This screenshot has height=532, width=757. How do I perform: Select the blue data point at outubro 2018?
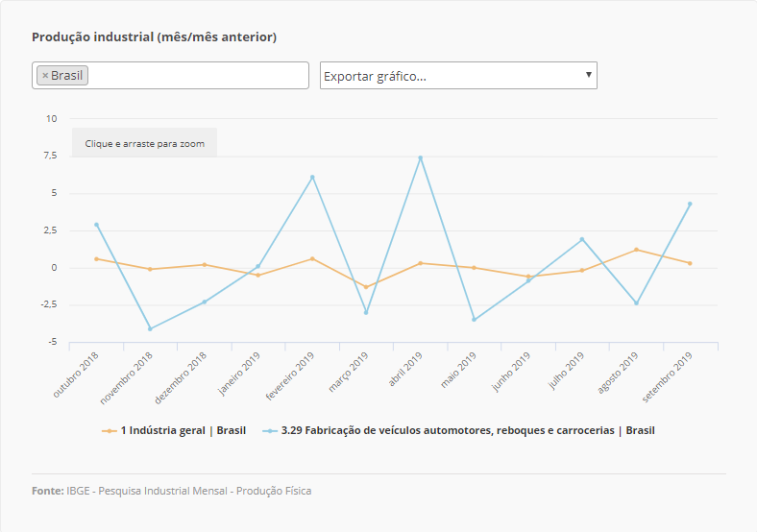(x=96, y=225)
